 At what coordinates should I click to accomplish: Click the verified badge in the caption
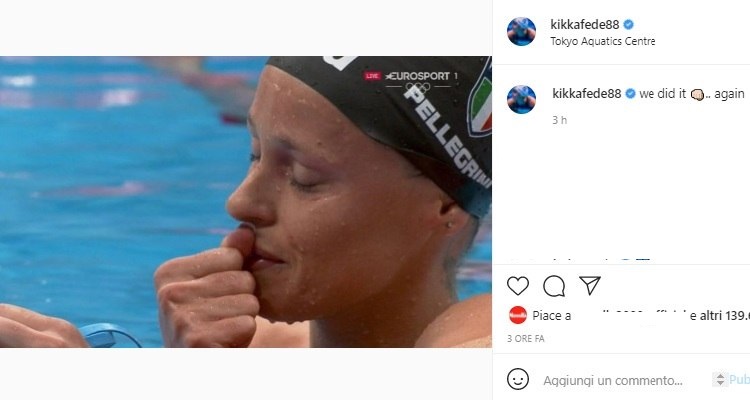(630, 94)
